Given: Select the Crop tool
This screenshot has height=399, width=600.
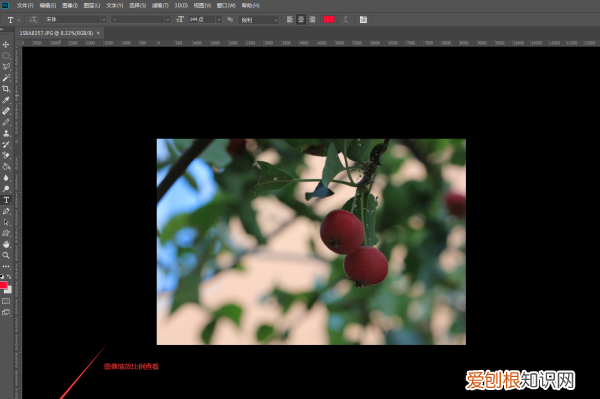Looking at the screenshot, I should point(6,89).
